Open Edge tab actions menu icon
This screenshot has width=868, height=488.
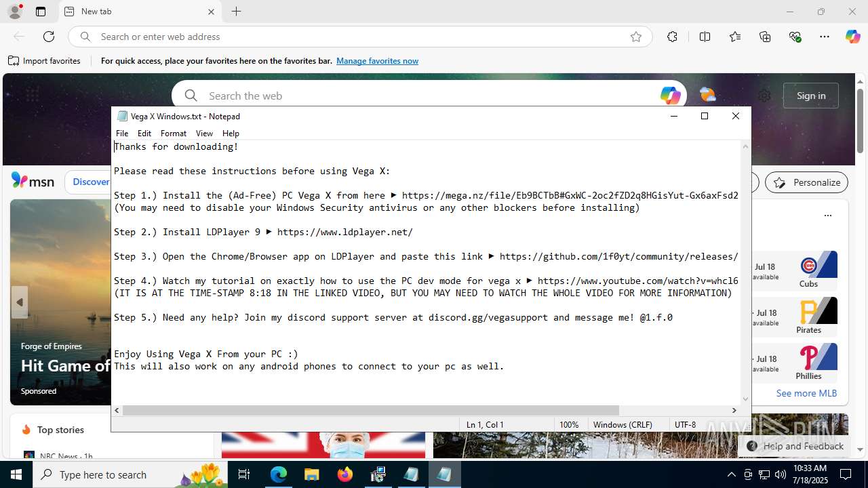click(41, 12)
